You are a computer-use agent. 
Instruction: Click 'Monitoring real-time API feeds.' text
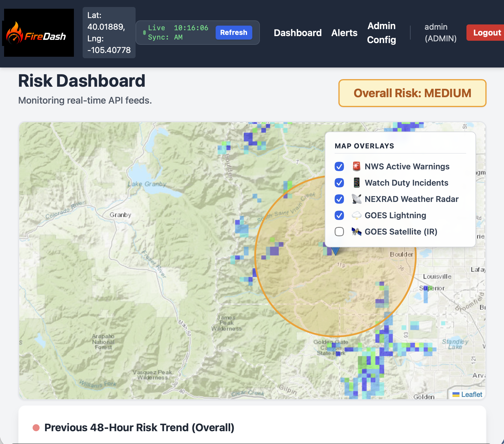click(x=85, y=100)
